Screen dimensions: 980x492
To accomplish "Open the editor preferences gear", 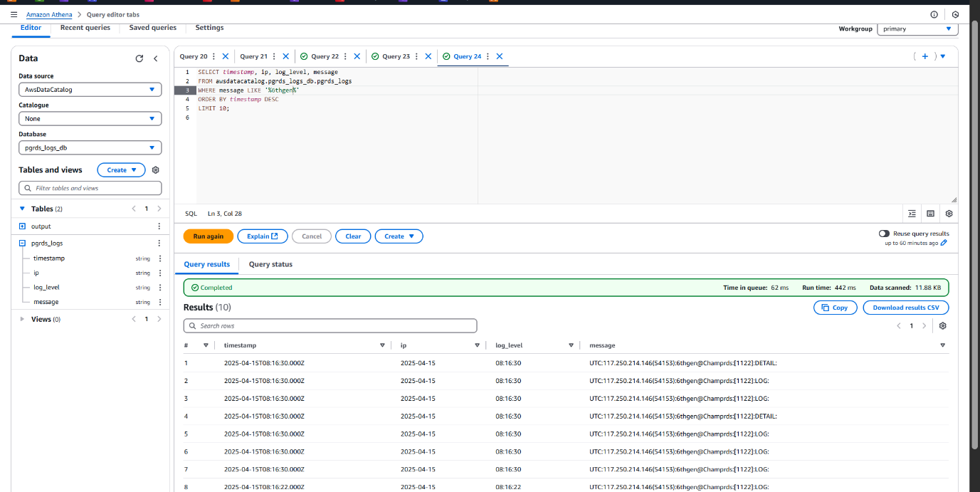I will pyautogui.click(x=949, y=214).
